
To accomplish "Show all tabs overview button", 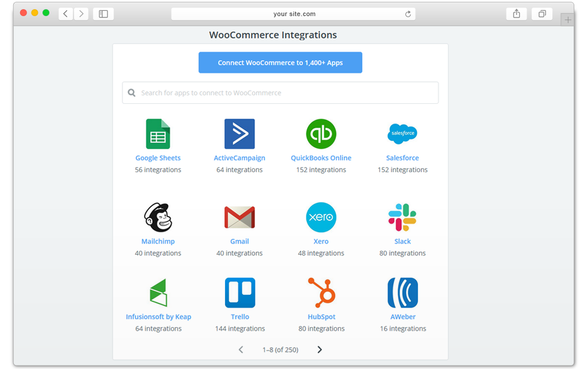I will coord(542,14).
